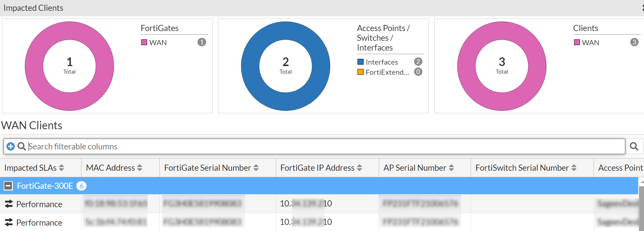This screenshot has width=644, height=231.
Task: Click the blue Interfaces donut chart ring
Action: 249,66
